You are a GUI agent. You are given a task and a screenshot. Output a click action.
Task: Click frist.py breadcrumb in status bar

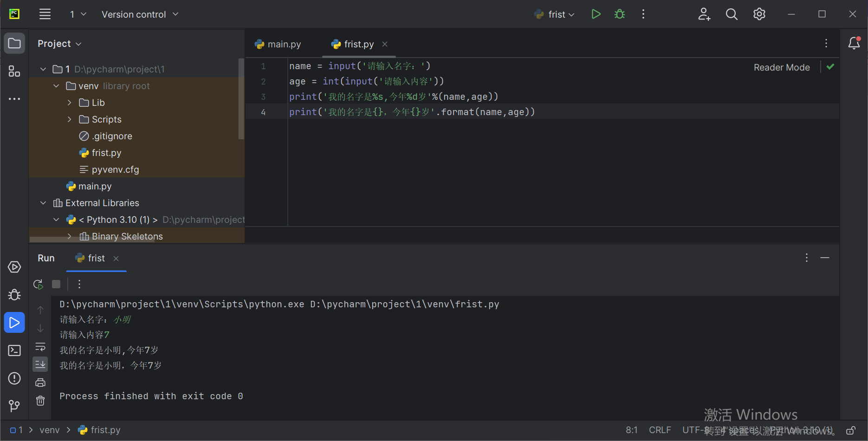tap(99, 430)
